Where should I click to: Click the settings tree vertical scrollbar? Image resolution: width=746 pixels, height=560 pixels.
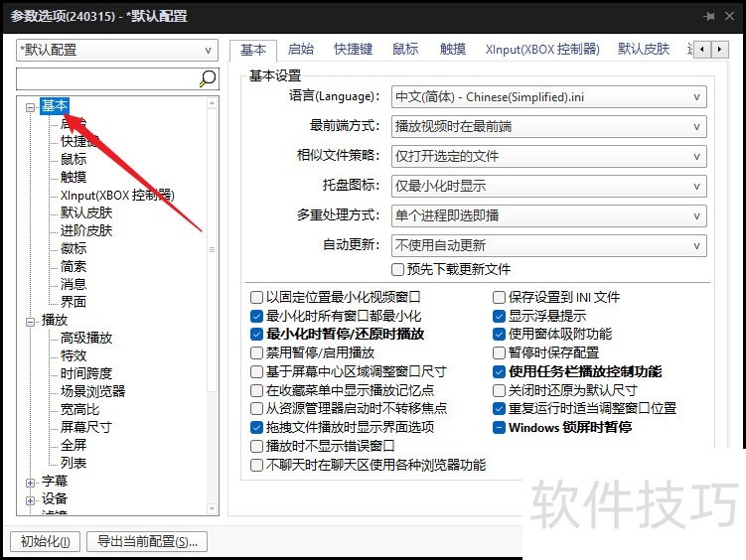click(x=212, y=250)
